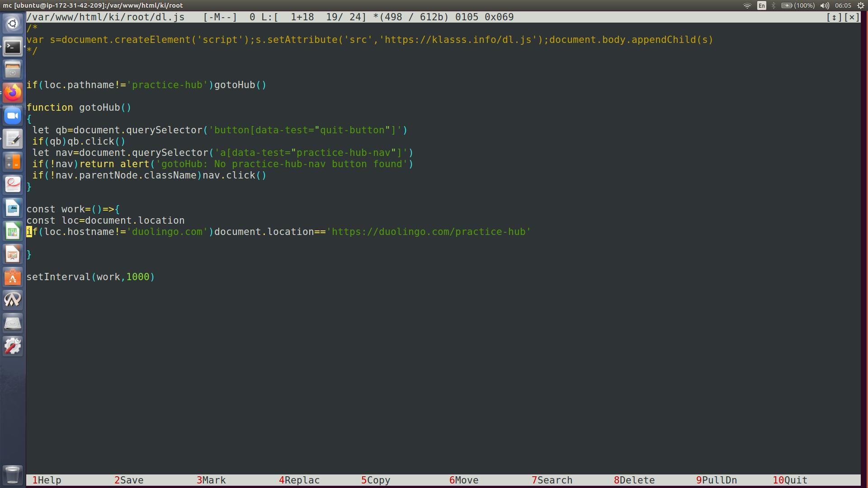868x488 pixels.
Task: Open the Trash icon in the dock
Action: (13, 474)
